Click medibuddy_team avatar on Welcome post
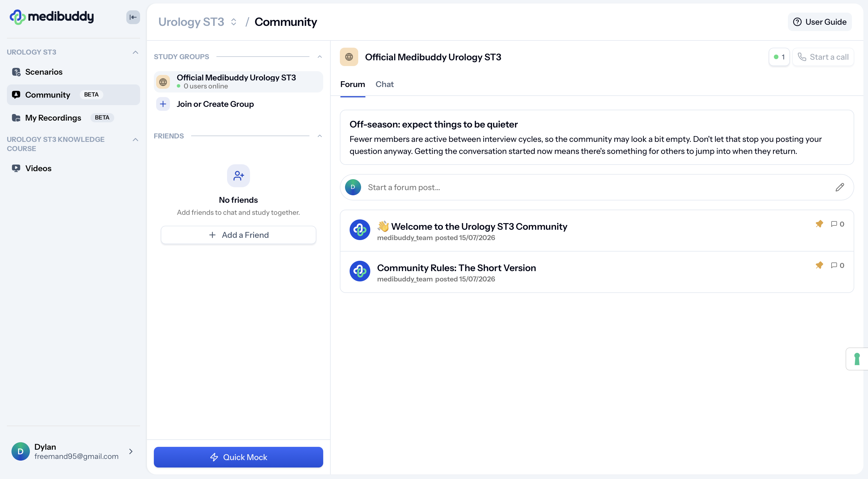This screenshot has height=479, width=868. coord(360,230)
